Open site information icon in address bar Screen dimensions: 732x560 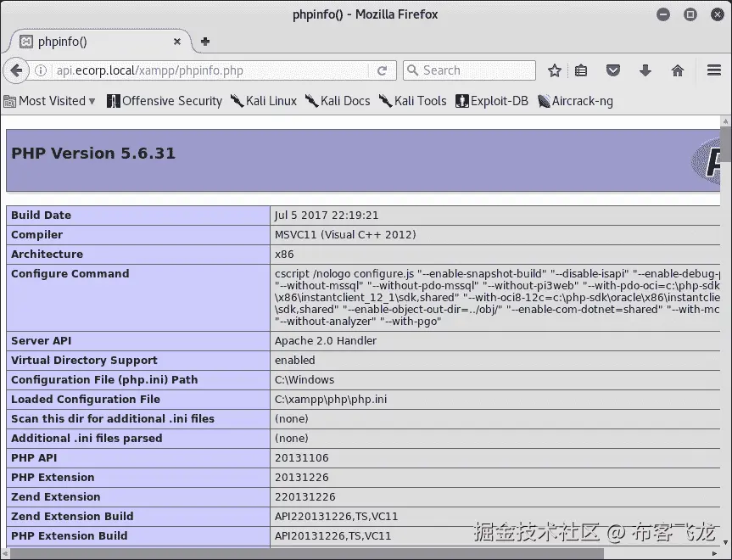(41, 70)
